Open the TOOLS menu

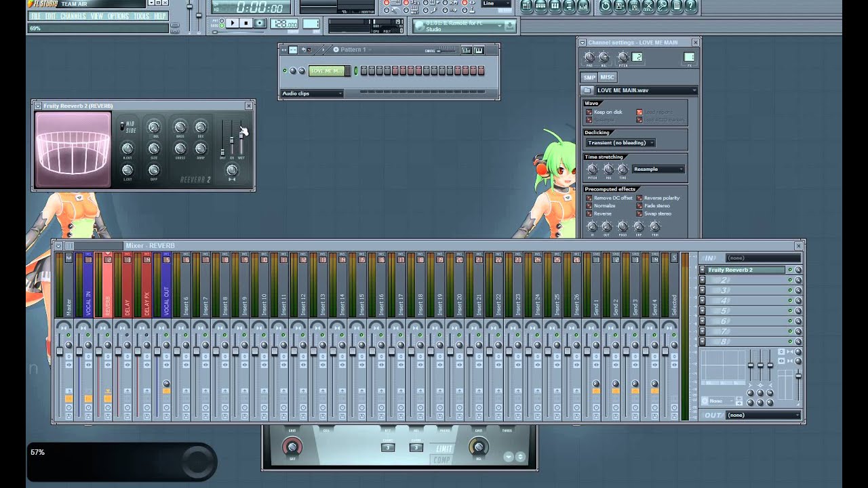tap(141, 16)
